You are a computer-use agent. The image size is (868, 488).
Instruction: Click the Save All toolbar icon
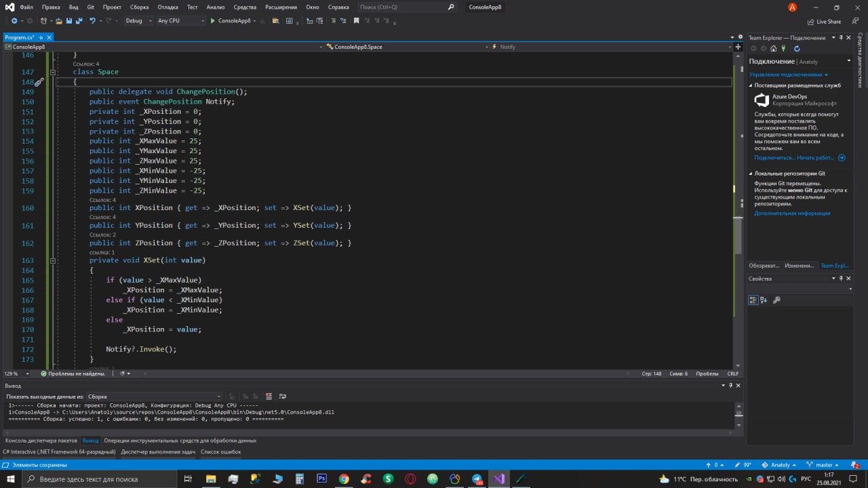79,21
